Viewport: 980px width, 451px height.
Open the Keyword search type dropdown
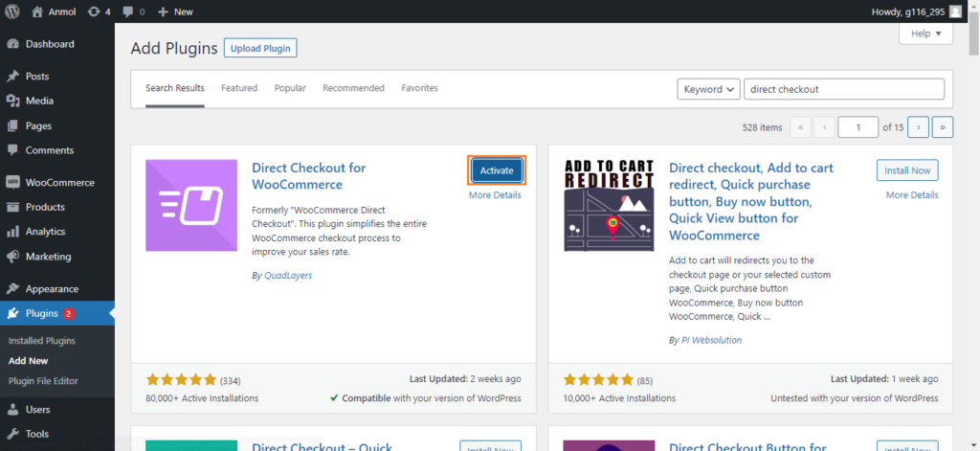pyautogui.click(x=709, y=89)
